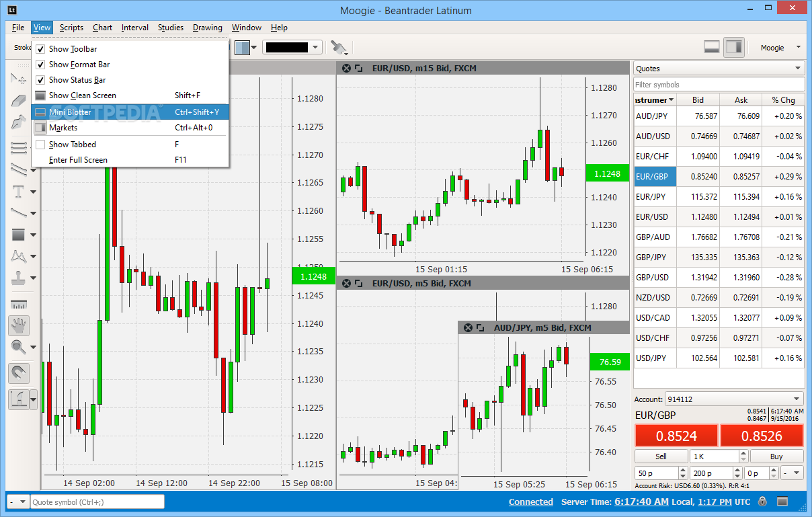This screenshot has height=517, width=812.
Task: Click the Quote symbol input field
Action: click(x=97, y=502)
